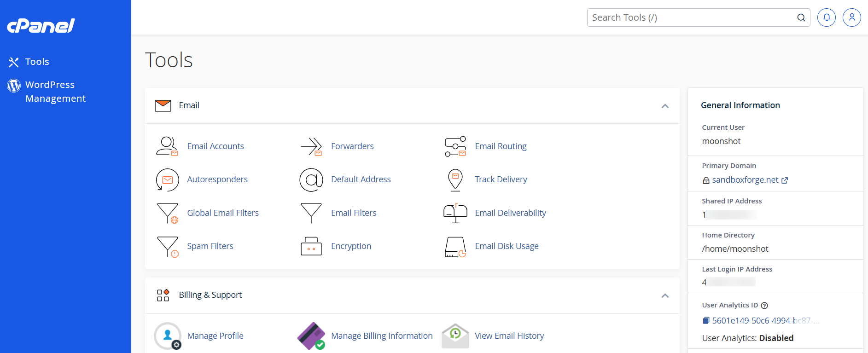Open the Manage Billing Information card icon

[x=311, y=336]
